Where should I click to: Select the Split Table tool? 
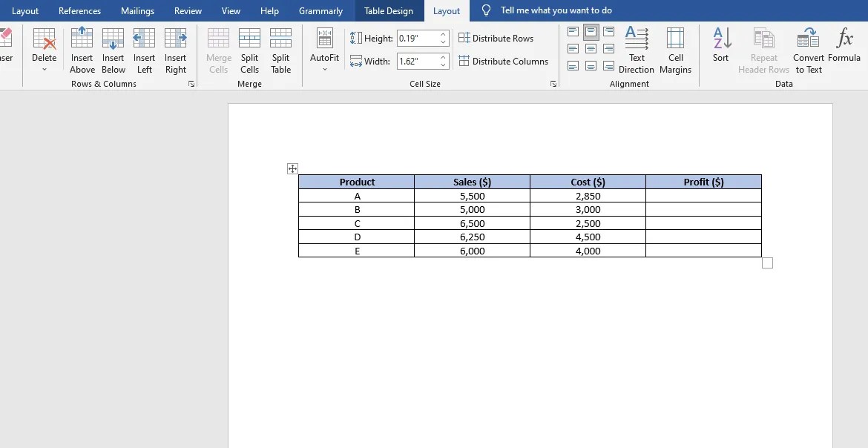pos(280,48)
